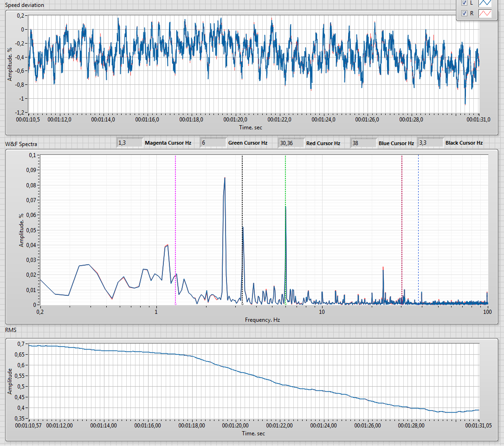This screenshot has width=504, height=446.
Task: Click the "0,7" top tick on RMS axis
Action: coord(21,344)
